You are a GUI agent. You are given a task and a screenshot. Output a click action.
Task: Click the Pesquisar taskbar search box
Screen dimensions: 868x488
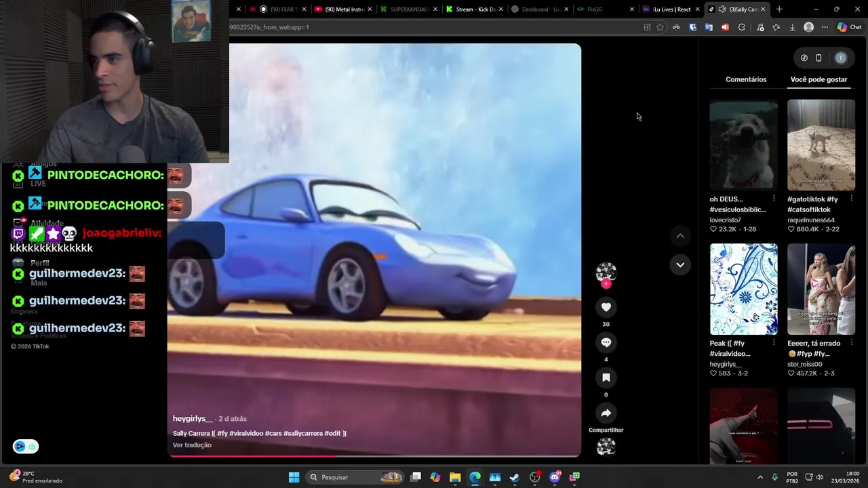[355, 477]
